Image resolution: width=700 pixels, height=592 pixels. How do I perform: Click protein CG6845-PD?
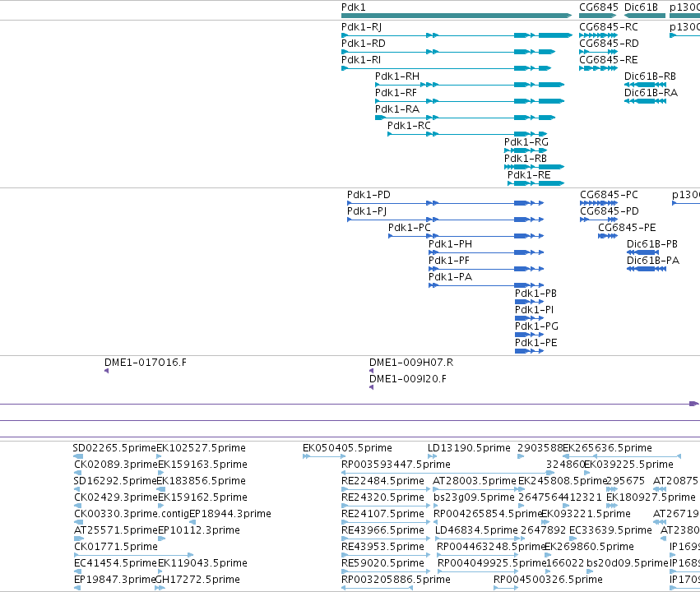(599, 220)
